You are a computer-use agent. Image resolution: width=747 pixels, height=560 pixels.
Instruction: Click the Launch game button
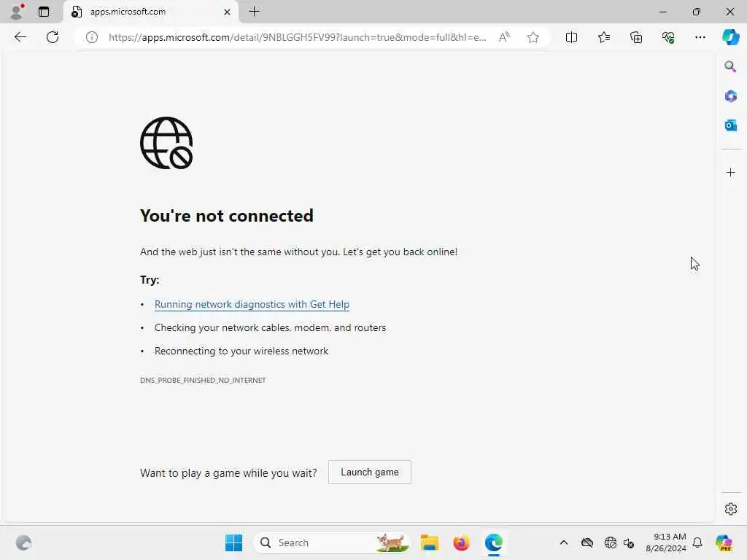click(370, 472)
